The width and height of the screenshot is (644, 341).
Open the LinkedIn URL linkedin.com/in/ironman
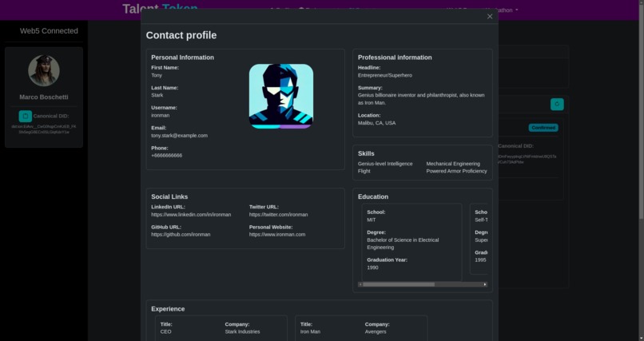tap(191, 215)
